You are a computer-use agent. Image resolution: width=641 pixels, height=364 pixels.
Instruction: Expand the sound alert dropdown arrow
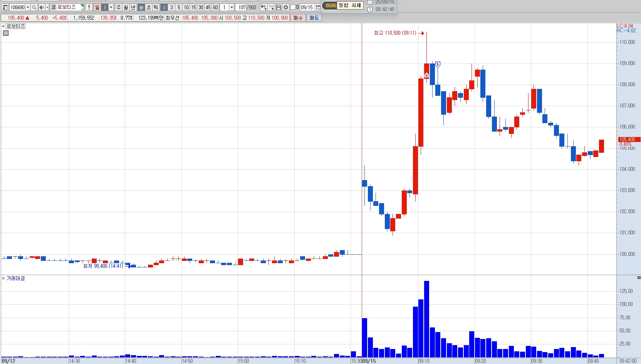tap(47, 7)
